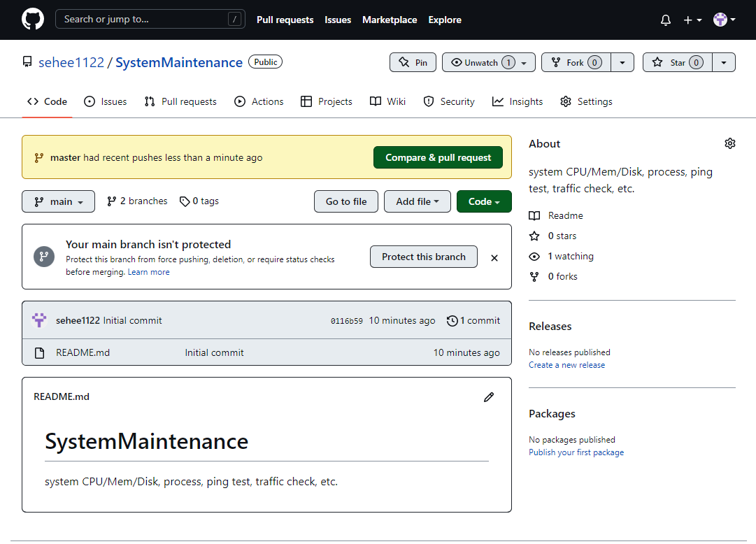Open the GitHub home logo
The width and height of the screenshot is (756, 544).
click(x=33, y=20)
